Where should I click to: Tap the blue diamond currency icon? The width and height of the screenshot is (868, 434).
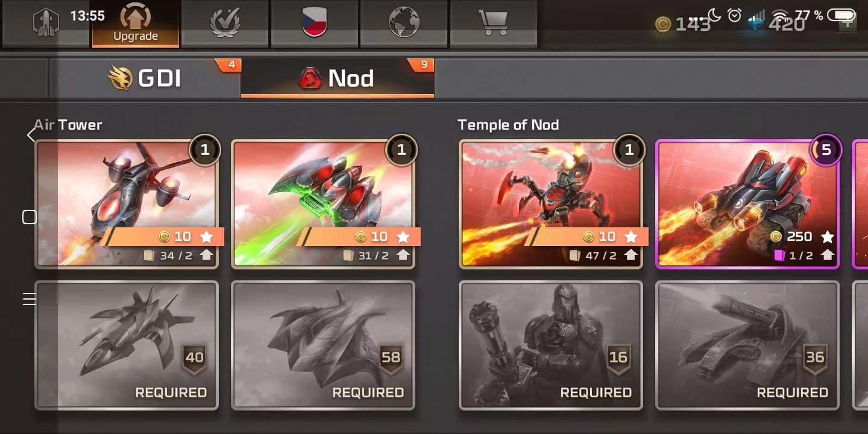click(x=756, y=24)
